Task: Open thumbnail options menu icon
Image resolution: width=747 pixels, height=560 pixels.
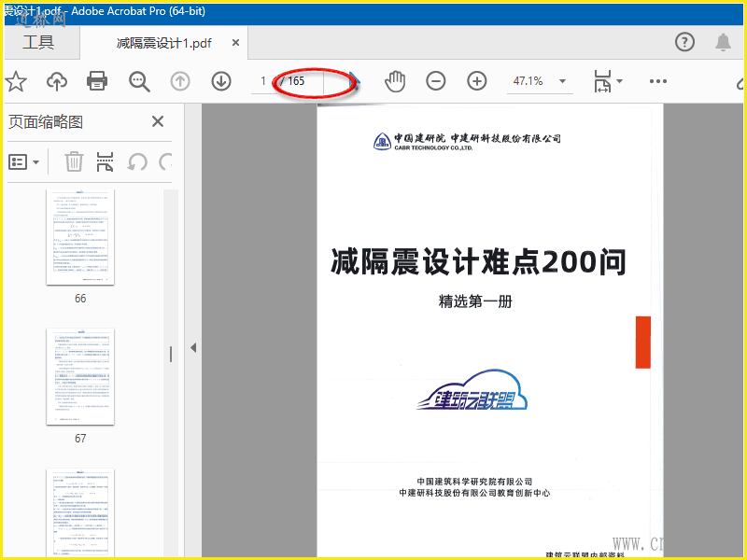Action: [x=18, y=161]
